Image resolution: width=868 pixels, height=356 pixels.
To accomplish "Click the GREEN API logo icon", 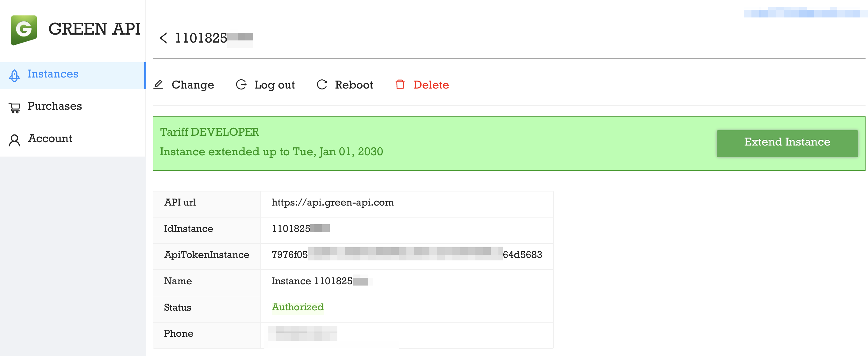I will coord(24,30).
